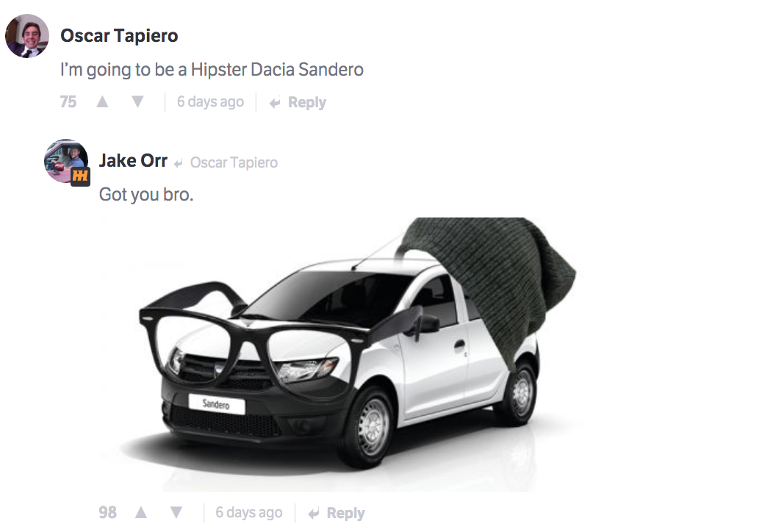Reply to Oscar Tapiero's comment
Screen dimensions: 773x532
coord(298,102)
